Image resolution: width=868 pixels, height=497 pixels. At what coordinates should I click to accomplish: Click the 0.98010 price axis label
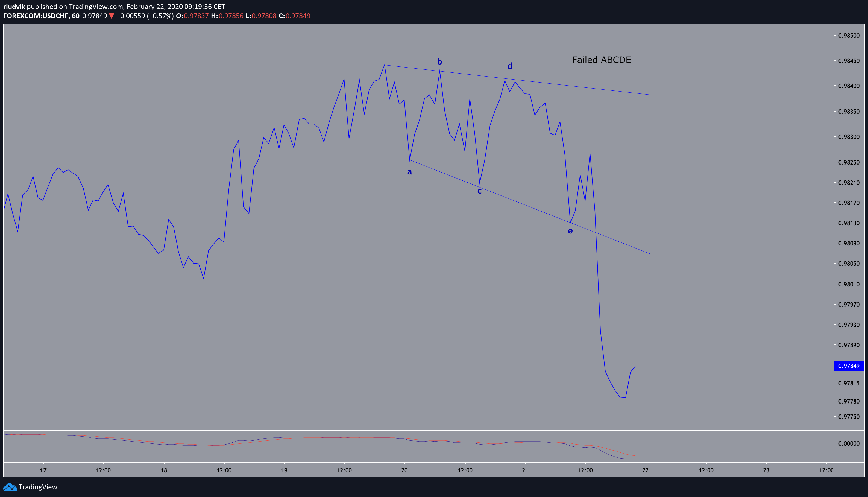849,284
